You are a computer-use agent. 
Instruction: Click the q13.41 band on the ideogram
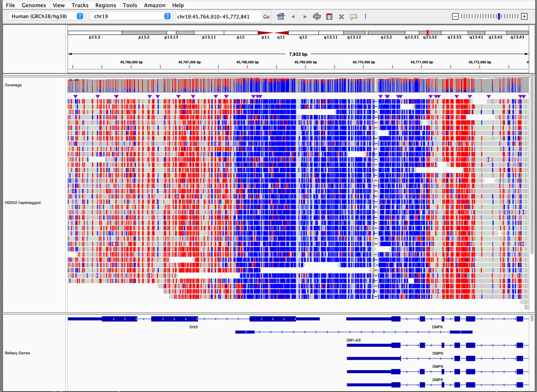[x=476, y=33]
